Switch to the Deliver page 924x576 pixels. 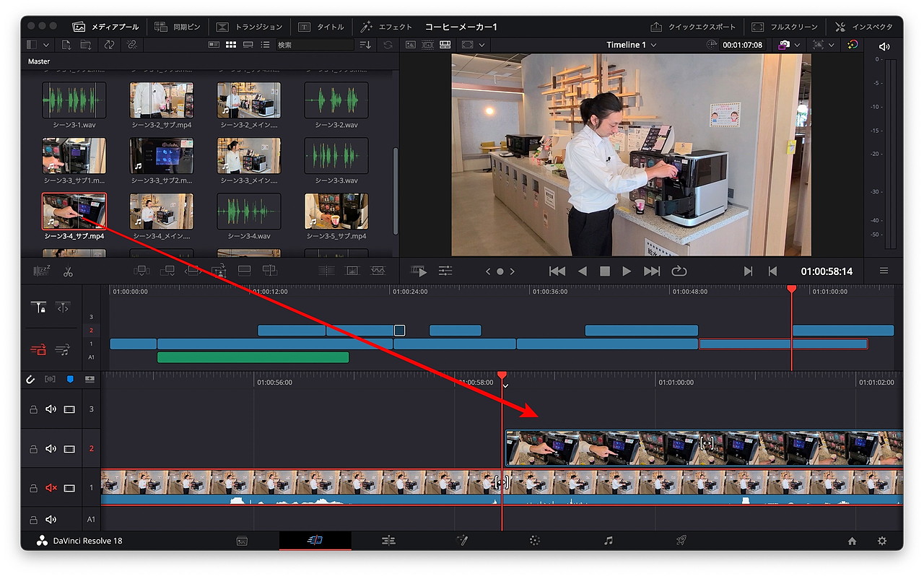pos(681,541)
